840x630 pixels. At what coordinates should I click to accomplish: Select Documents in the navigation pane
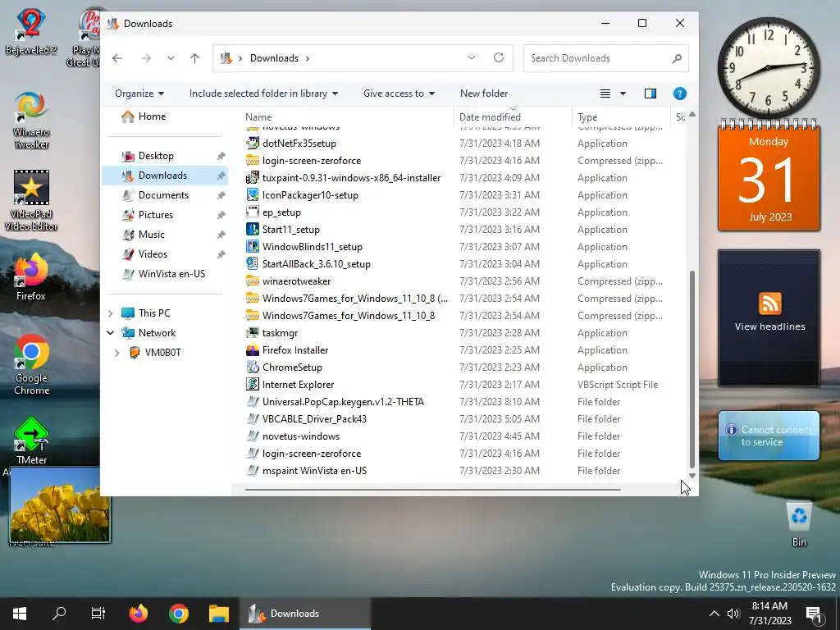(163, 195)
